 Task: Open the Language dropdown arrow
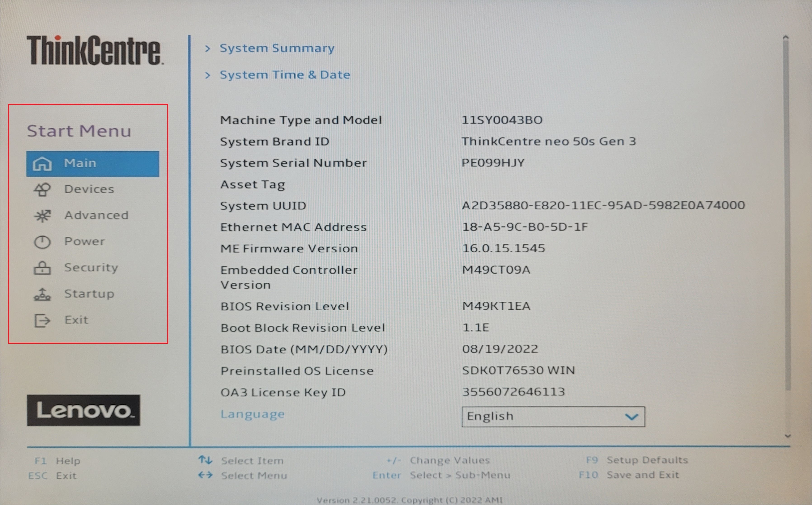click(x=631, y=417)
